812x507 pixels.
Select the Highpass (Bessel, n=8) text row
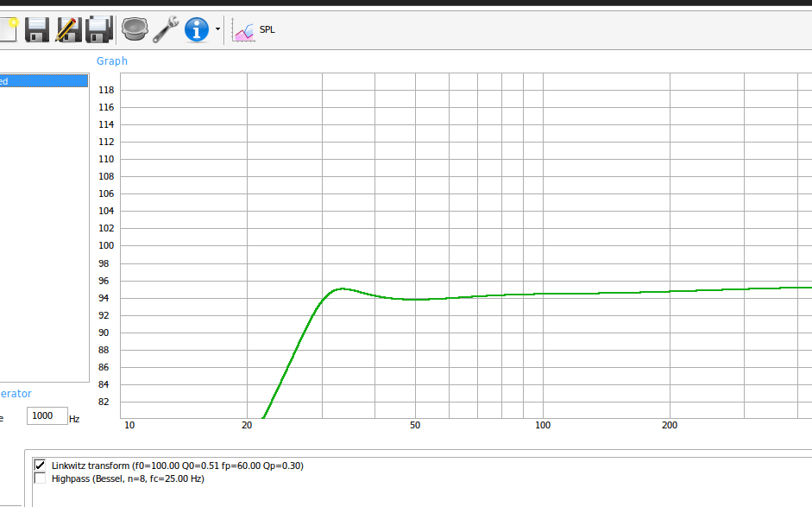(x=128, y=478)
